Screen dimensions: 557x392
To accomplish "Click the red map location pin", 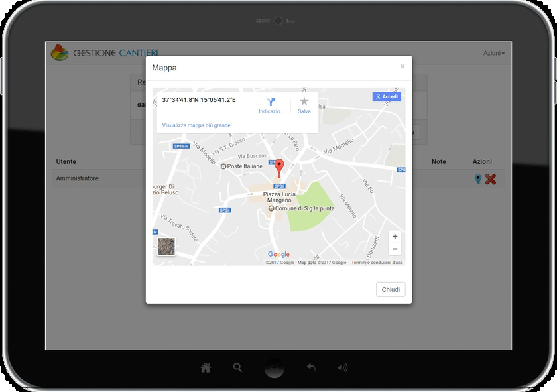I will coord(279,166).
